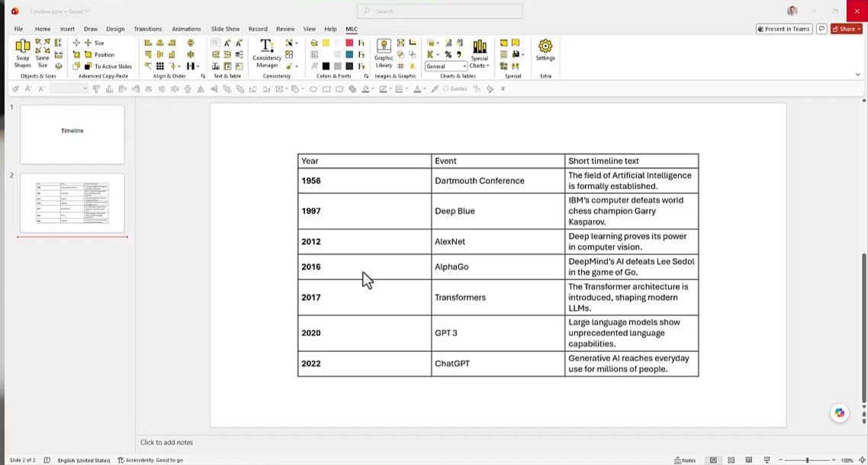This screenshot has height=465, width=868.
Task: Click the percent sign format icon
Action: (448, 54)
